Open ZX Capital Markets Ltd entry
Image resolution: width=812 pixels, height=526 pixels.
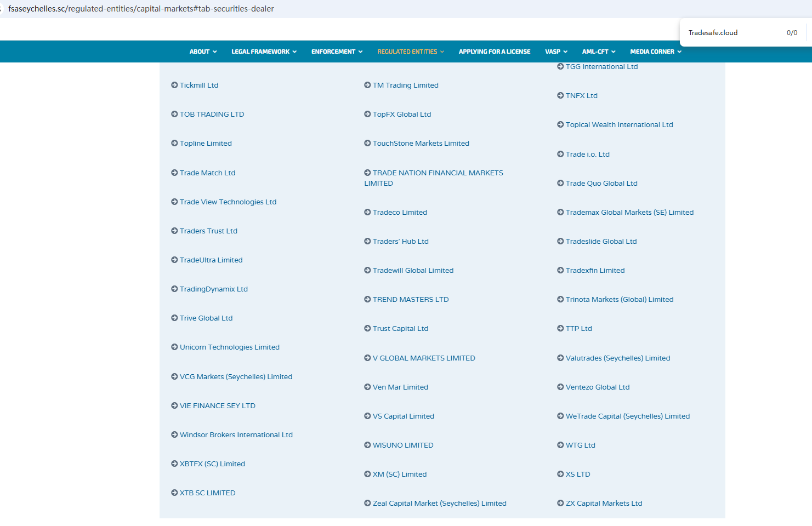click(604, 503)
